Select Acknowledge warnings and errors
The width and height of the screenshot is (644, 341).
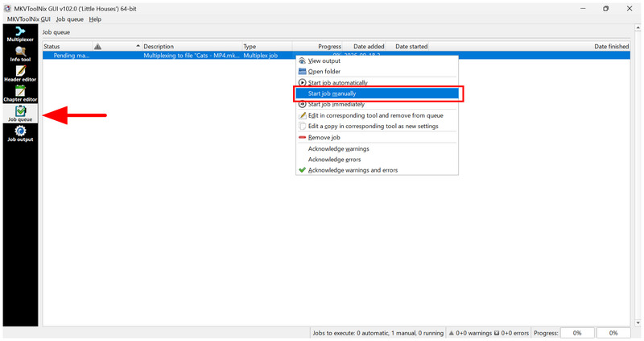[377, 170]
